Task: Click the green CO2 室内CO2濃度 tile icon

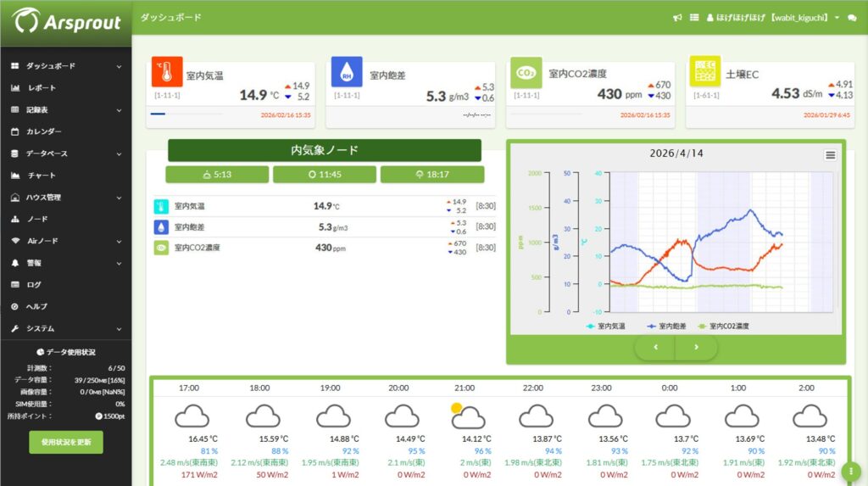Action: tap(526, 73)
